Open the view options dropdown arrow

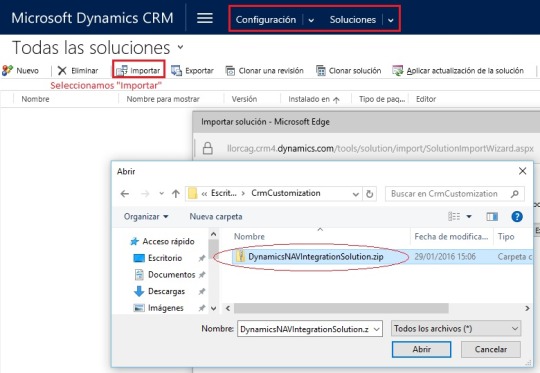click(469, 217)
